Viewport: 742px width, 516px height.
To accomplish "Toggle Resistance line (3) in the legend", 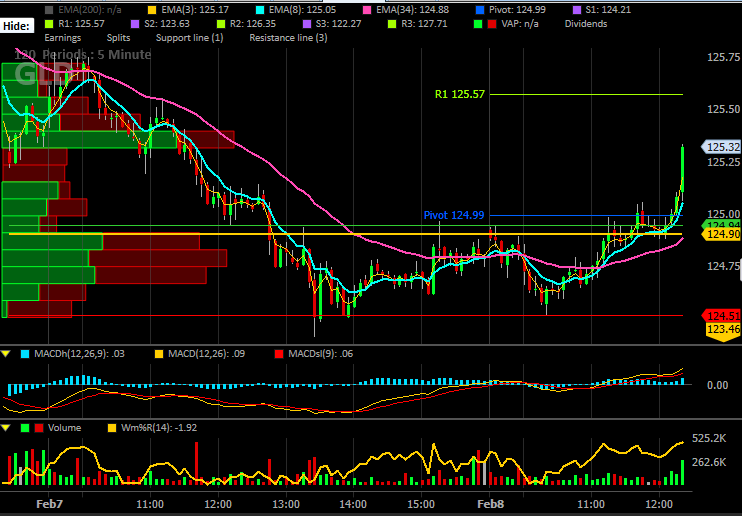I will coord(288,38).
